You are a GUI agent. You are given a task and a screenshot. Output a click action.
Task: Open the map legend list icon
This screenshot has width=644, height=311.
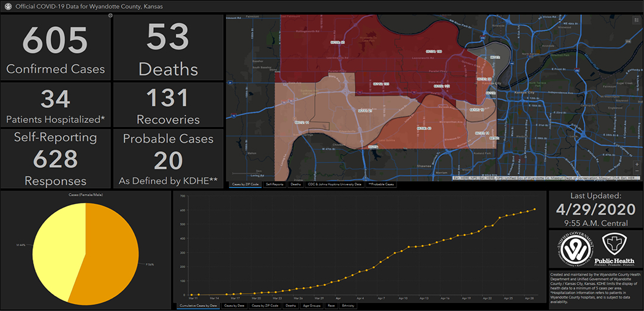[637, 20]
